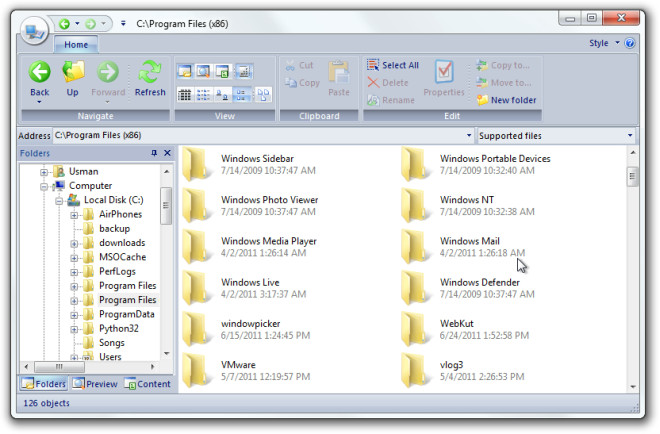Select the Windows Portable Devices folder icon
The width and height of the screenshot is (660, 434).
click(415, 165)
